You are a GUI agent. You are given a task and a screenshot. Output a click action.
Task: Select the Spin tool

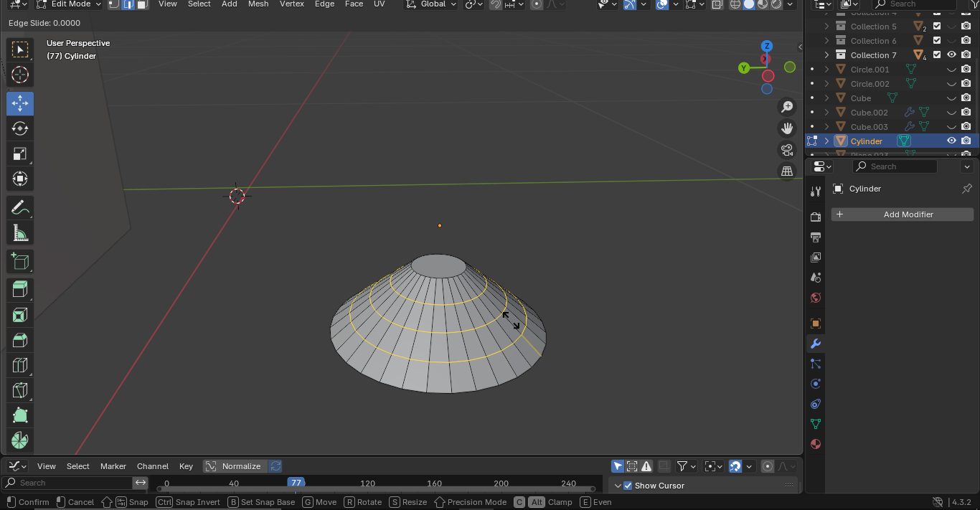pyautogui.click(x=20, y=440)
